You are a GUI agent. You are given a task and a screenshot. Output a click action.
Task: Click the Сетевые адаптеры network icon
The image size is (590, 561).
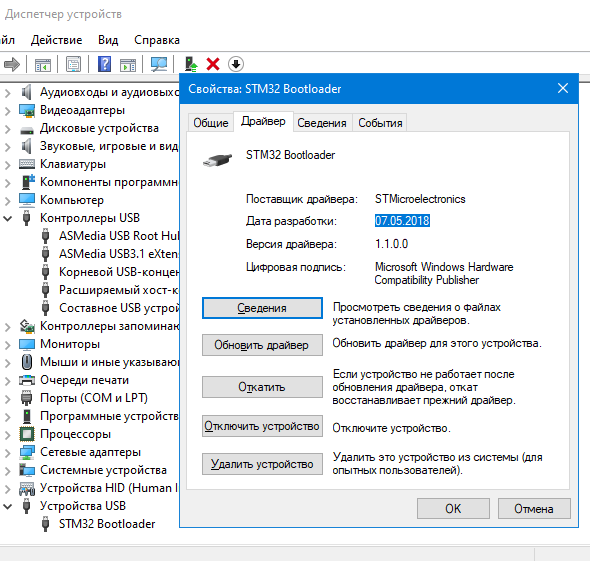pyautogui.click(x=27, y=452)
